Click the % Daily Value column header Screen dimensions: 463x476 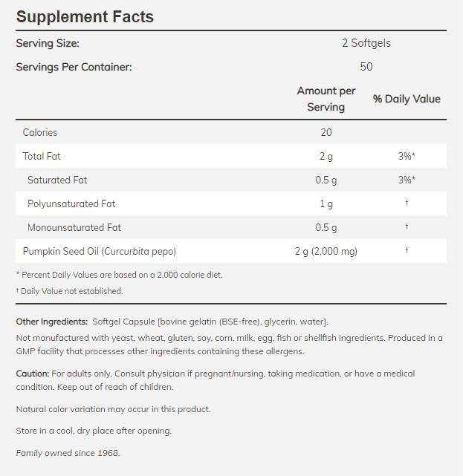pyautogui.click(x=407, y=99)
